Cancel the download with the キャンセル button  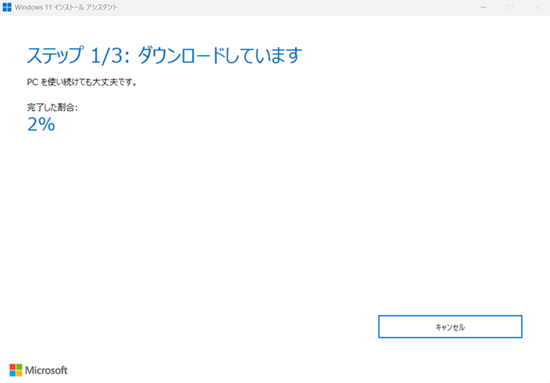[450, 327]
